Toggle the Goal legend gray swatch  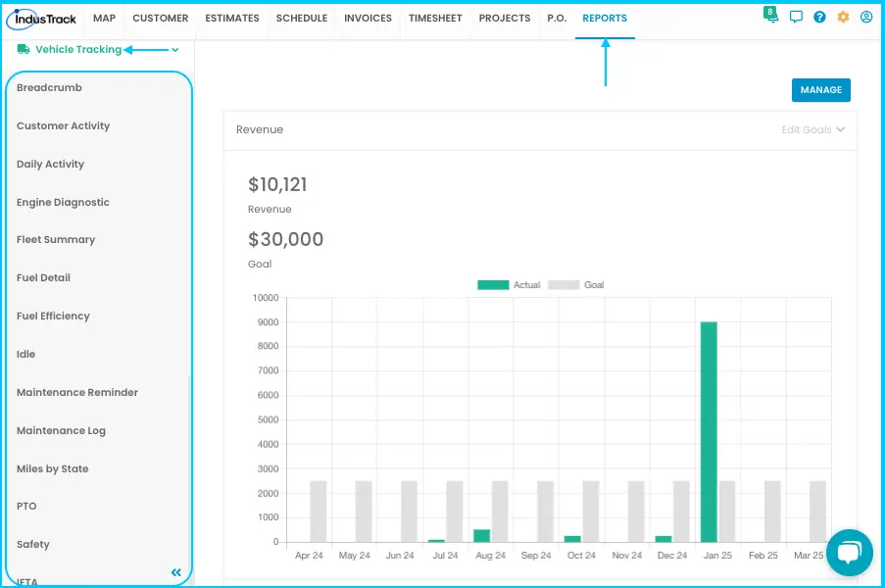(564, 285)
